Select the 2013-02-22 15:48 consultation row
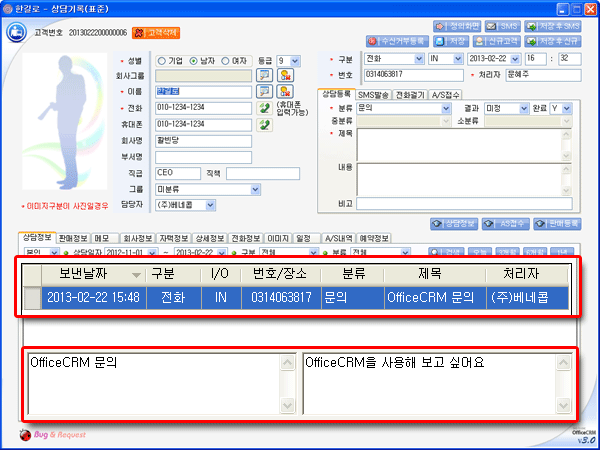This screenshot has width=600, height=450. 300,297
